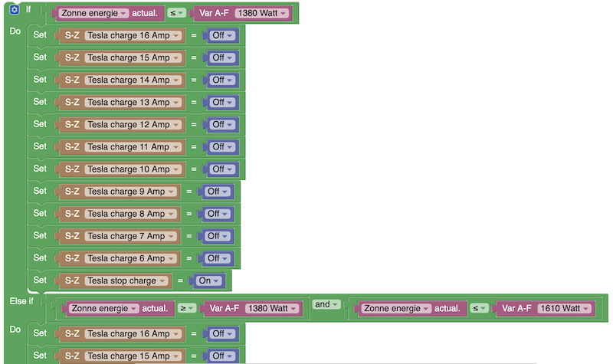
Task: Select the Var A-F label before 1610 Watt
Action: (x=516, y=309)
